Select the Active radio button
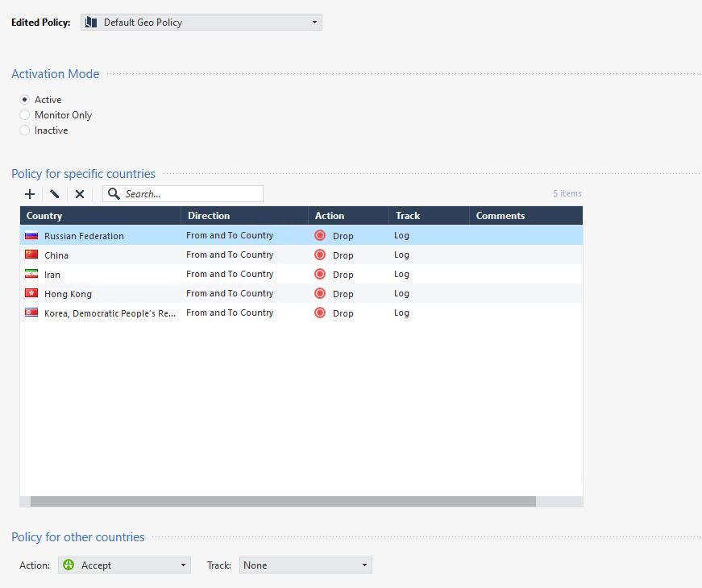Viewport: 702px width, 588px height. pyautogui.click(x=25, y=100)
